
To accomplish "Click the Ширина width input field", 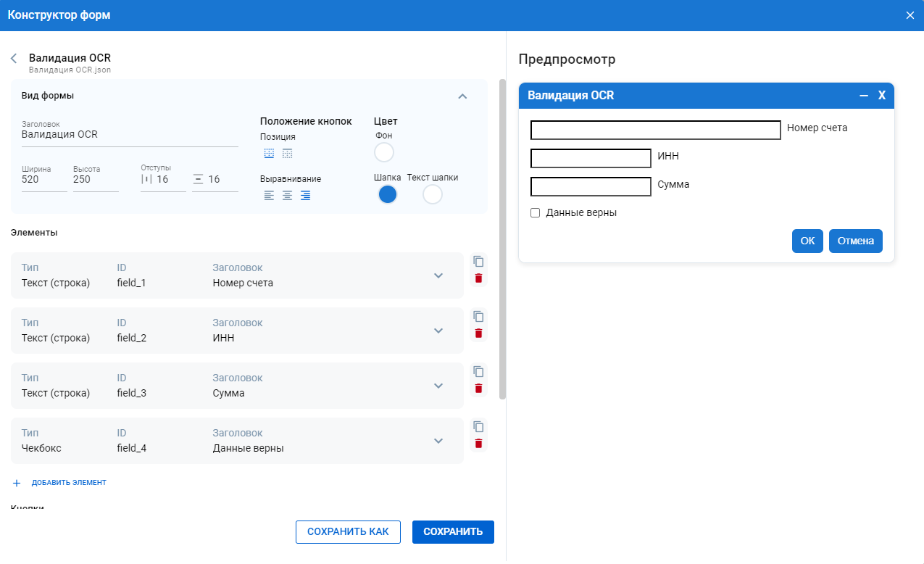I will tap(43, 179).
